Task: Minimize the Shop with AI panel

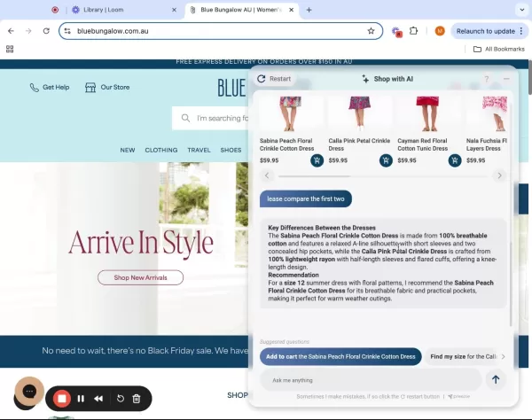Action: 506,79
